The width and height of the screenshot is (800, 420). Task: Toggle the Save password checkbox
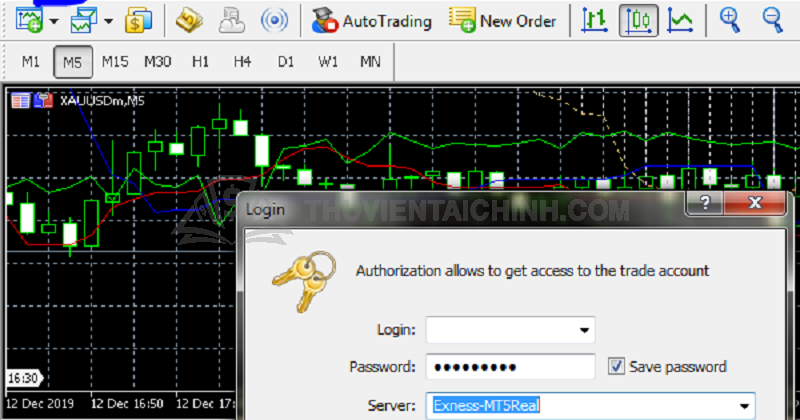(616, 366)
